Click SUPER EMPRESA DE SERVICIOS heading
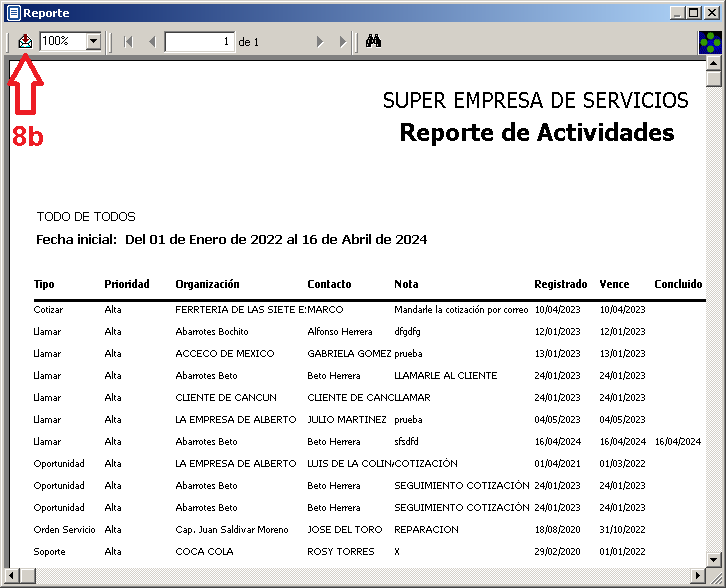The image size is (726, 588). [536, 100]
